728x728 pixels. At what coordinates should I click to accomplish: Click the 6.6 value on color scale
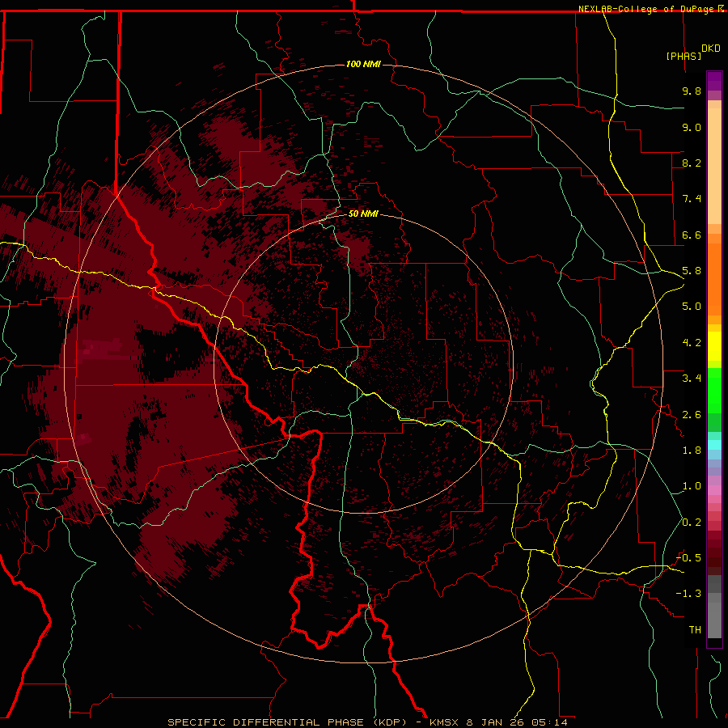pos(692,235)
